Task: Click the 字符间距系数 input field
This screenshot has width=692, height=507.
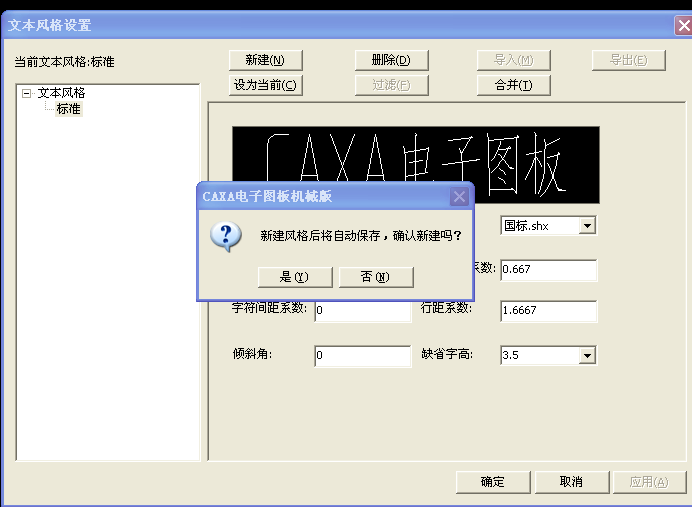Action: tap(363, 311)
